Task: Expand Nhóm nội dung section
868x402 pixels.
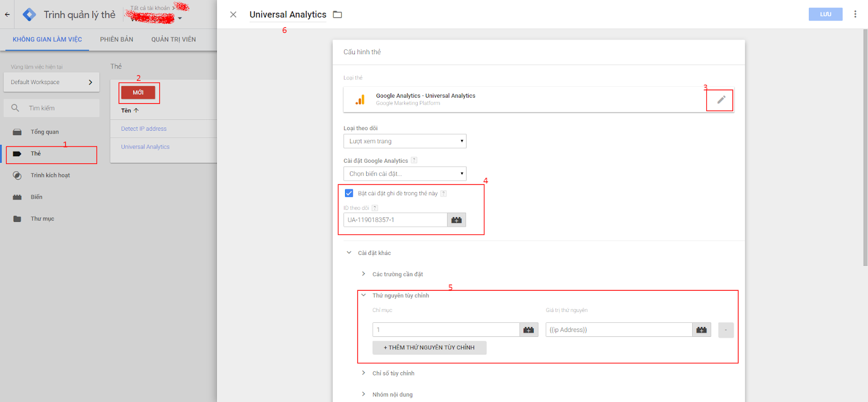Action: pyautogui.click(x=363, y=394)
